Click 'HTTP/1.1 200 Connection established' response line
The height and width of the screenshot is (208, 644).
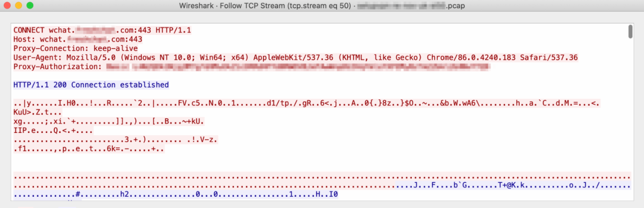coord(91,85)
